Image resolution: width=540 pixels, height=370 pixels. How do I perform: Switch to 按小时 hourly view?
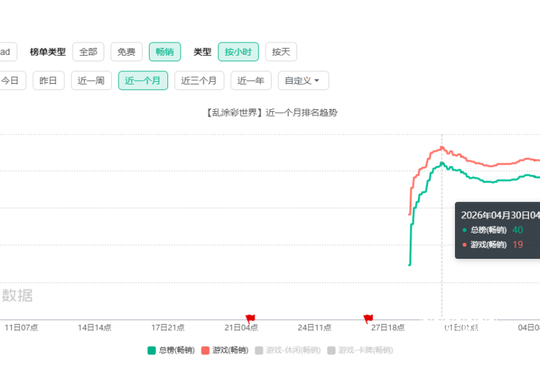[238, 52]
